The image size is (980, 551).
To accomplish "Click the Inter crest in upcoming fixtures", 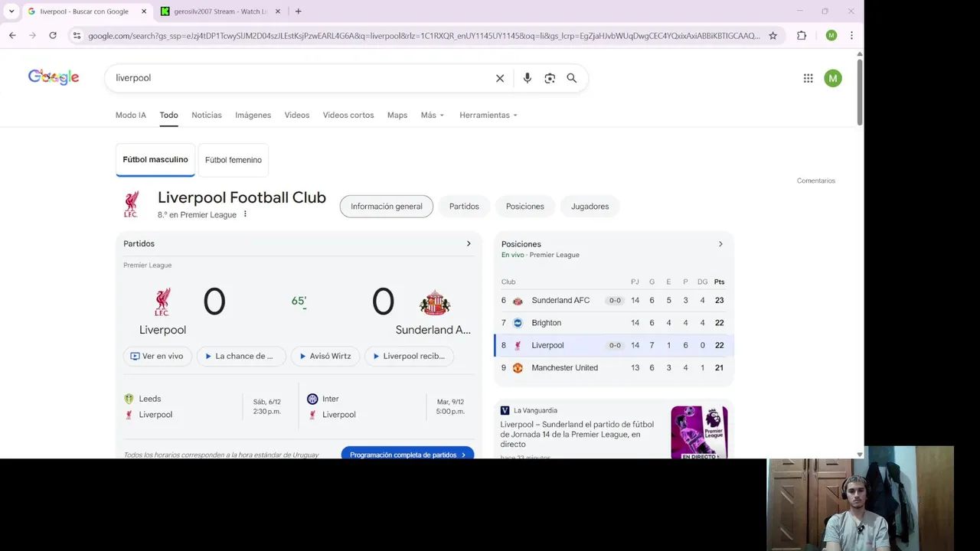I will coord(312,399).
